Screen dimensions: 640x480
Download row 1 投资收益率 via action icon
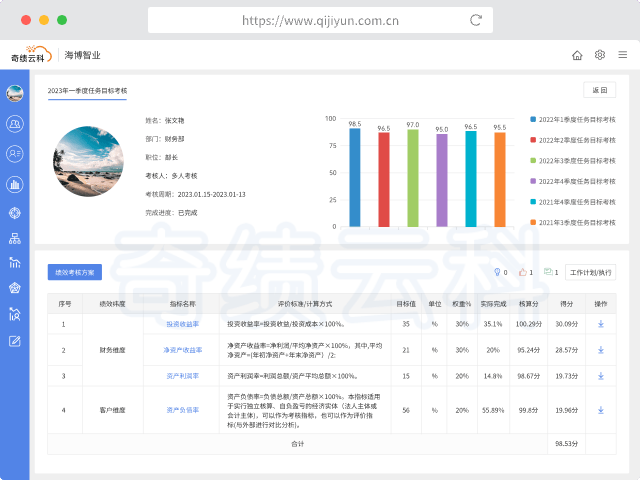tap(601, 324)
